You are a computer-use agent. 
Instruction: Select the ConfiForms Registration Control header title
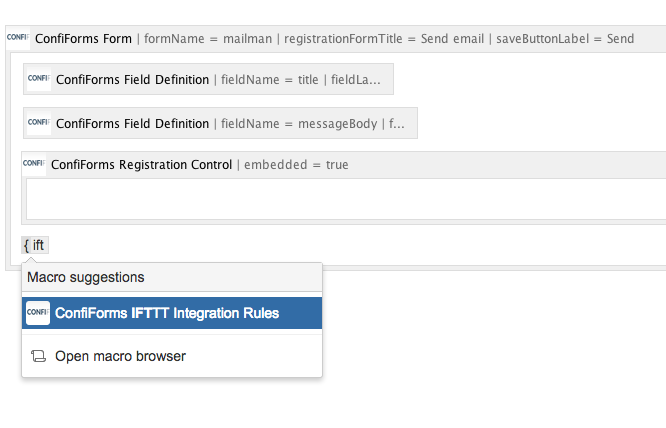[141, 164]
